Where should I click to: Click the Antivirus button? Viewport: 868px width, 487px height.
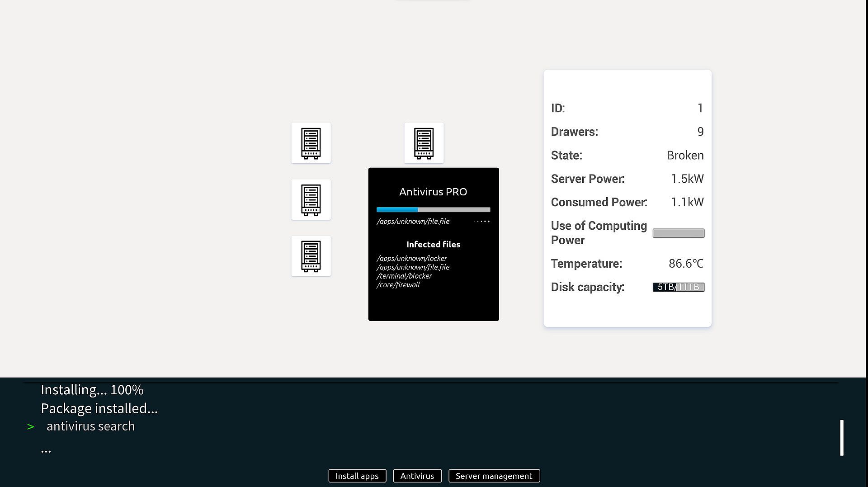(x=417, y=476)
